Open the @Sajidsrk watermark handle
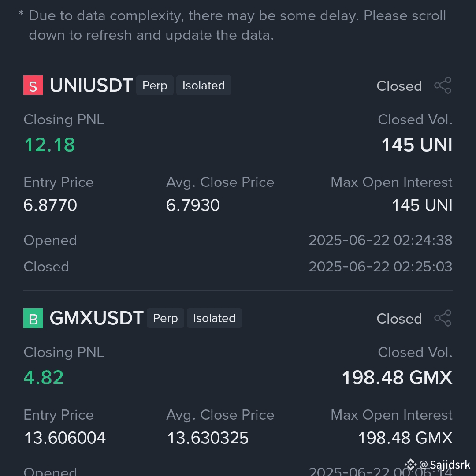 click(x=445, y=465)
